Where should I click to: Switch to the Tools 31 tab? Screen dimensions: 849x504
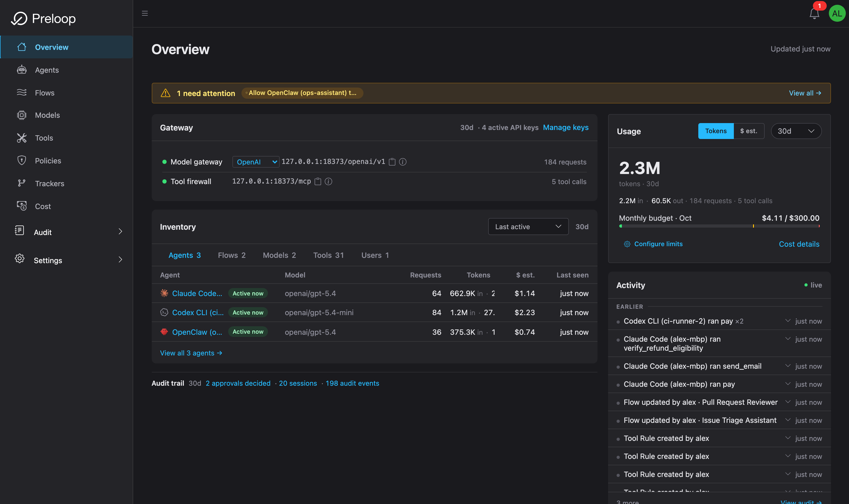328,255
